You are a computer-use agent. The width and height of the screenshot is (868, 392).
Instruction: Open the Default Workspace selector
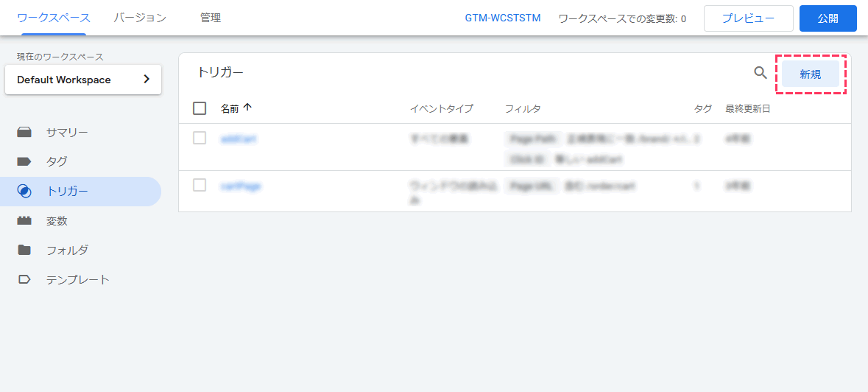coord(83,80)
